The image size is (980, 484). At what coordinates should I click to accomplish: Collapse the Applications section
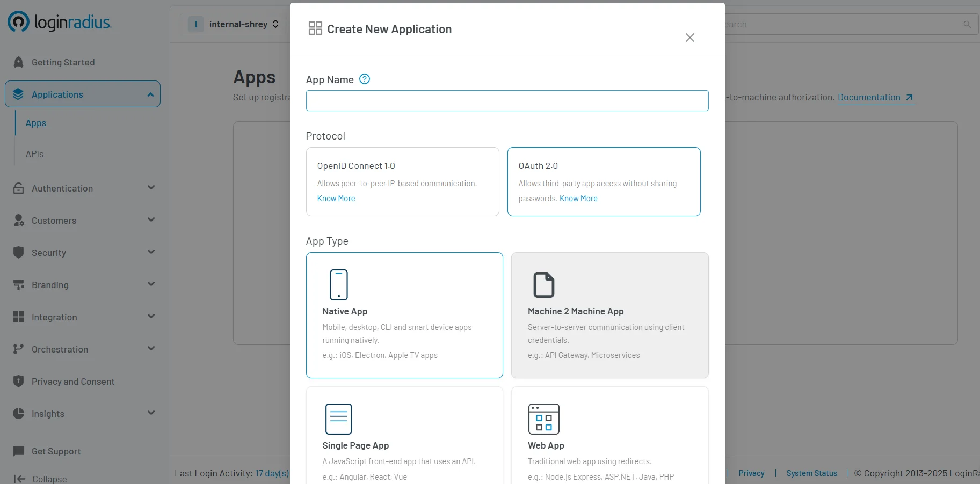click(x=150, y=94)
